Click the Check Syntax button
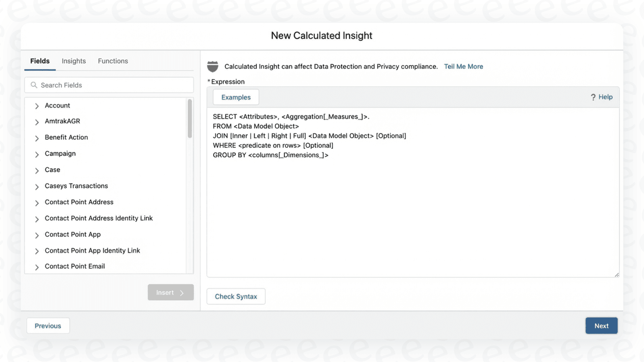The width and height of the screenshot is (644, 362). coord(236,296)
